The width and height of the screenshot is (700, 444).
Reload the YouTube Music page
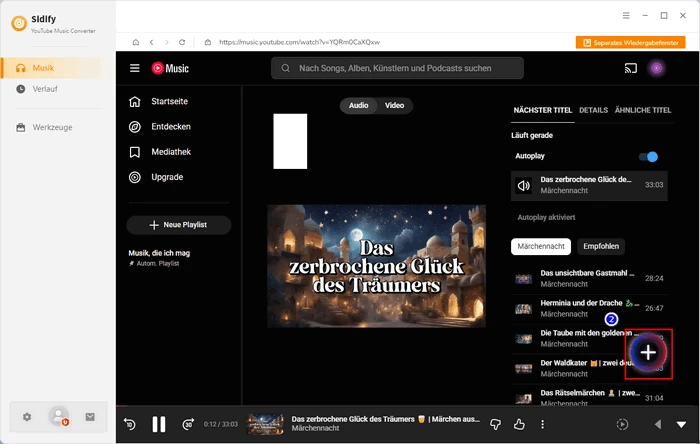[x=182, y=42]
